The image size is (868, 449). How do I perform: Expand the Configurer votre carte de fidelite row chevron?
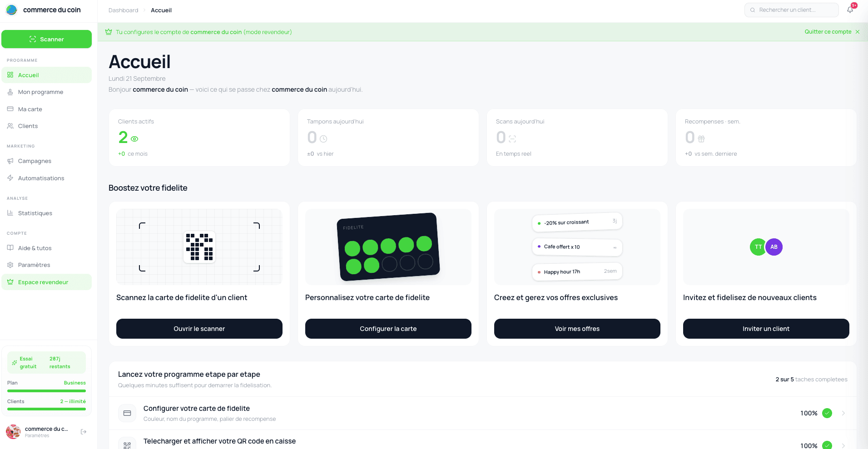(843, 413)
